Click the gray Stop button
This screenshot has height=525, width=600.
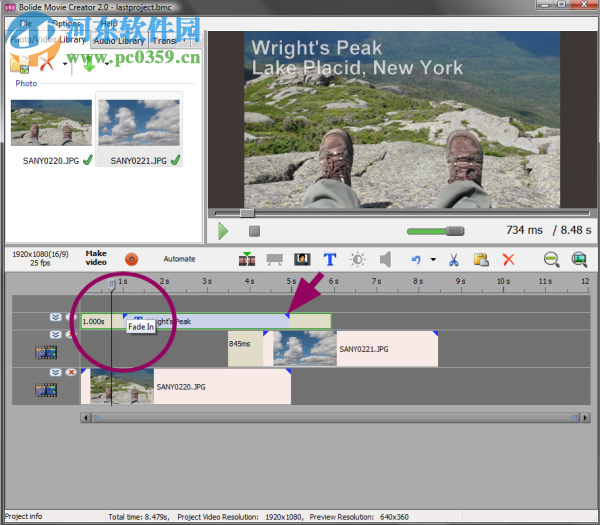[x=254, y=231]
